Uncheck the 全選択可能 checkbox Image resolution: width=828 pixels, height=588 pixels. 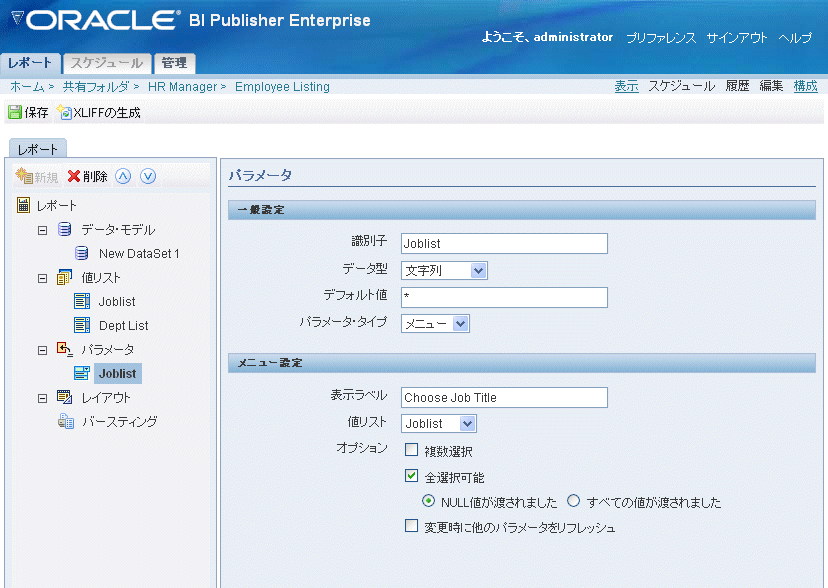click(x=411, y=476)
